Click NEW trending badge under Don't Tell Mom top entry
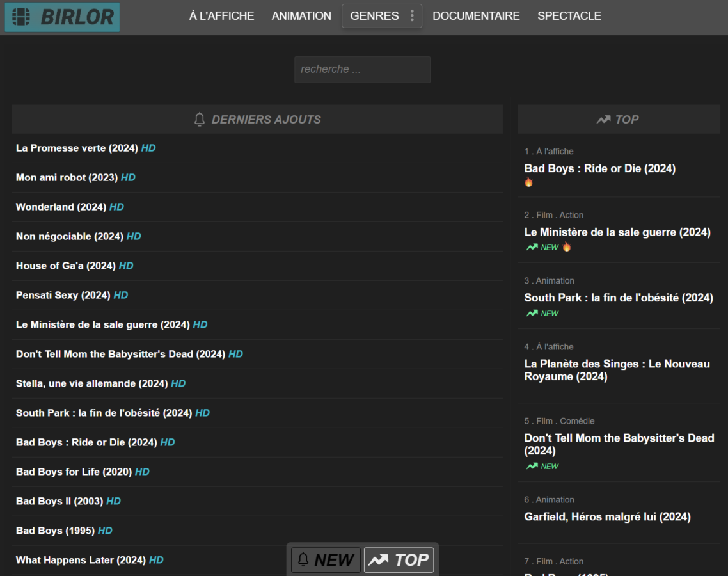The width and height of the screenshot is (728, 576). coord(542,466)
